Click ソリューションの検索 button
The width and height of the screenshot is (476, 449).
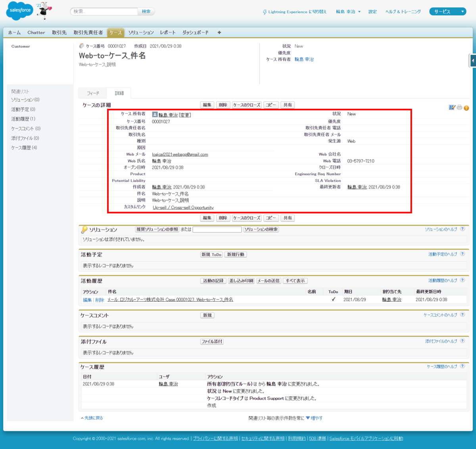pos(261,229)
